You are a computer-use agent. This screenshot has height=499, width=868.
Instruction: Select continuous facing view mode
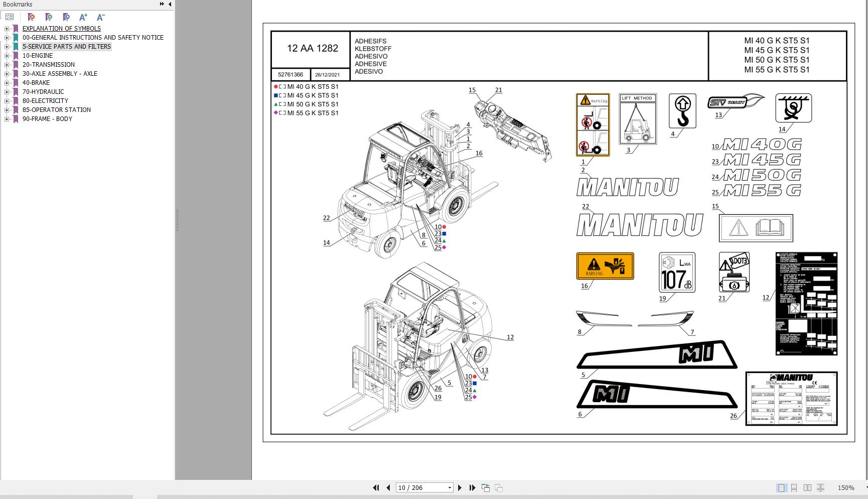820,487
